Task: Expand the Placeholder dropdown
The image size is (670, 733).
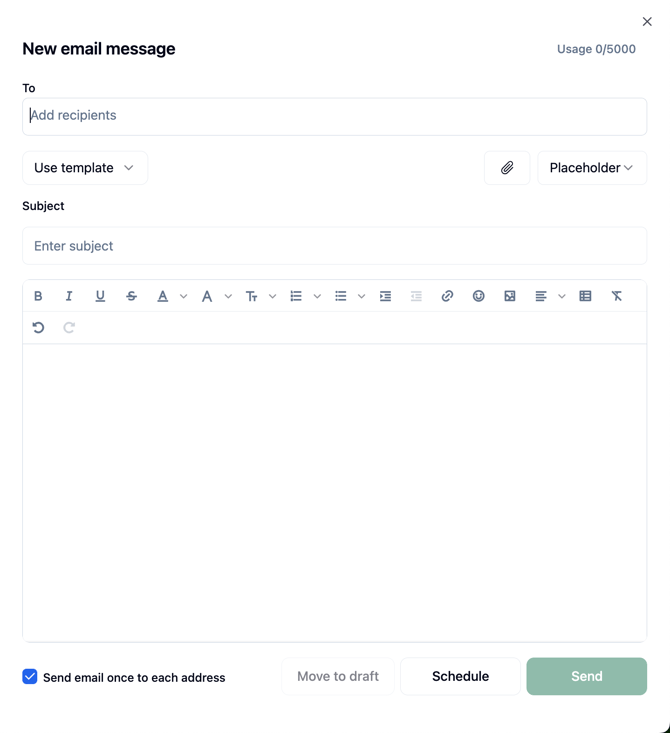Action: pyautogui.click(x=592, y=168)
